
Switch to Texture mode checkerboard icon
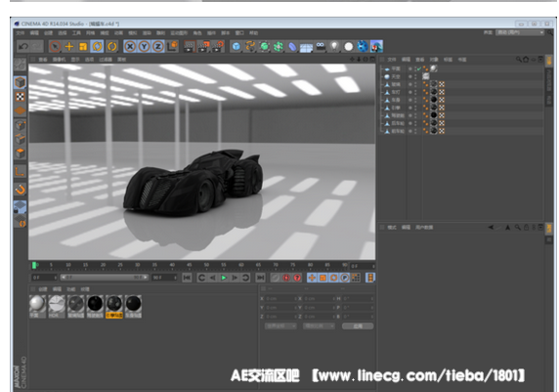20,97
